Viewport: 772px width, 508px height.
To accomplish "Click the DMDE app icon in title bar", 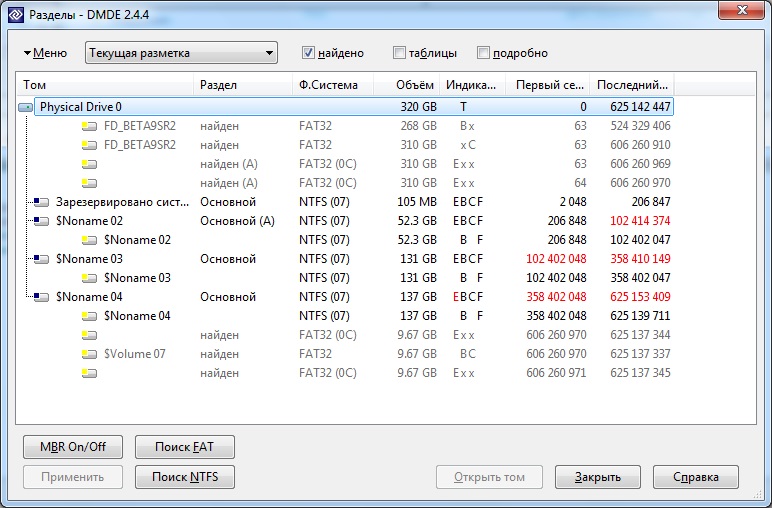I will 14,13.
